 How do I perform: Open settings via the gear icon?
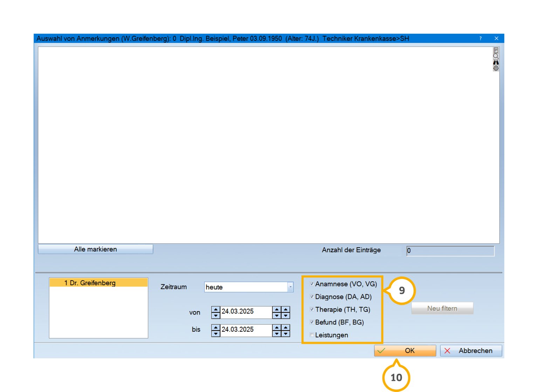coord(496,68)
